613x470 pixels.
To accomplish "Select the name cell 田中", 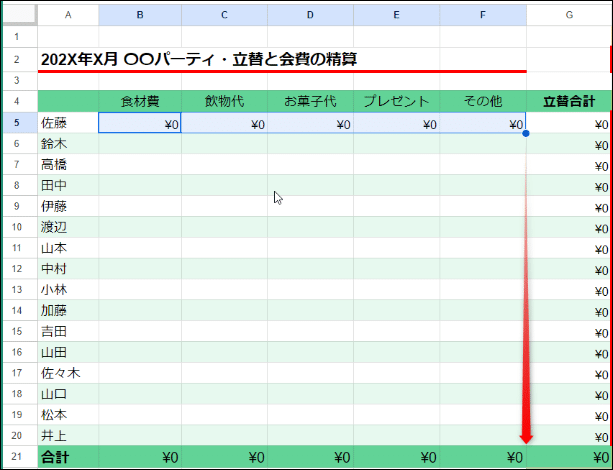I will (68, 185).
